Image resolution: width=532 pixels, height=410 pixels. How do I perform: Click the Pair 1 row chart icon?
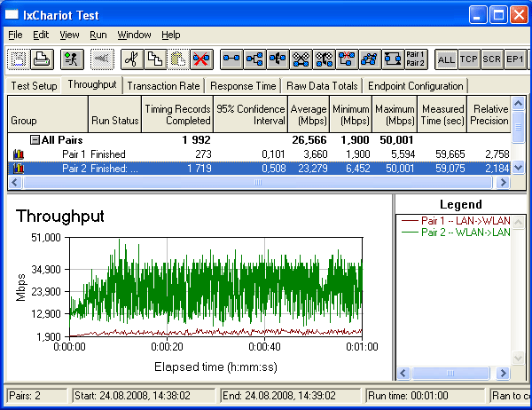[19, 154]
